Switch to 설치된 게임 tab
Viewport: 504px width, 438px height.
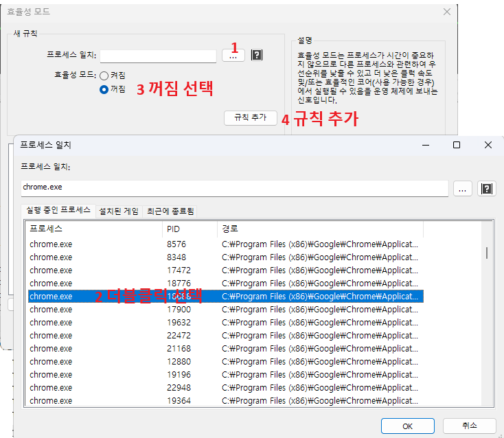pos(119,211)
